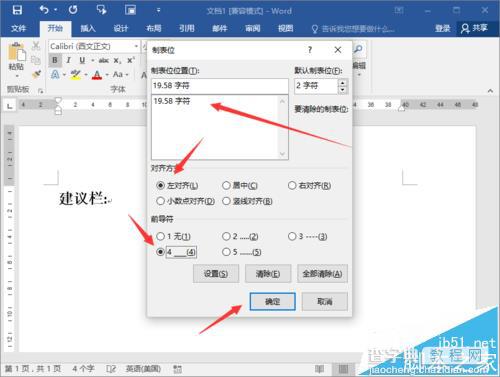This screenshot has height=377, width=500.
Task: Click the 登录 sign-in link
Action: point(442,28)
